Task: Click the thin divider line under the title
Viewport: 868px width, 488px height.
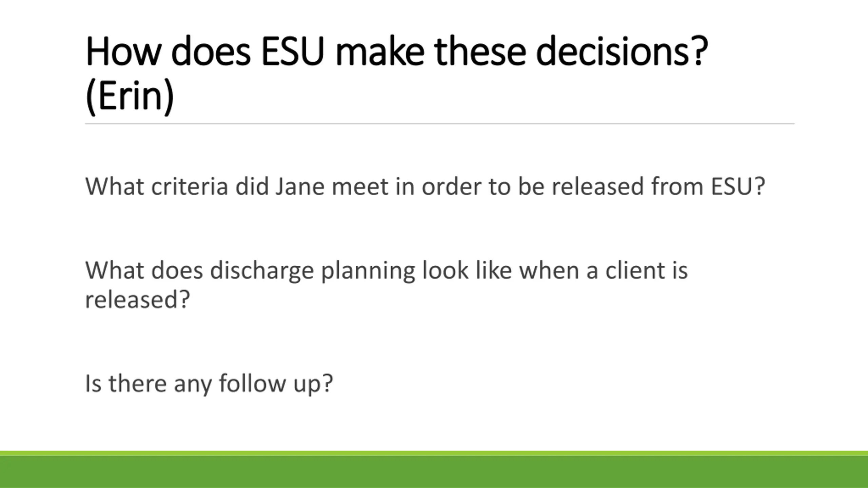Action: point(439,124)
